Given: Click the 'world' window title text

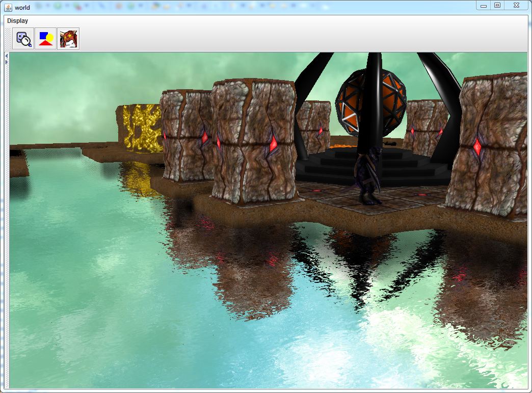Looking at the screenshot, I should coord(22,7).
